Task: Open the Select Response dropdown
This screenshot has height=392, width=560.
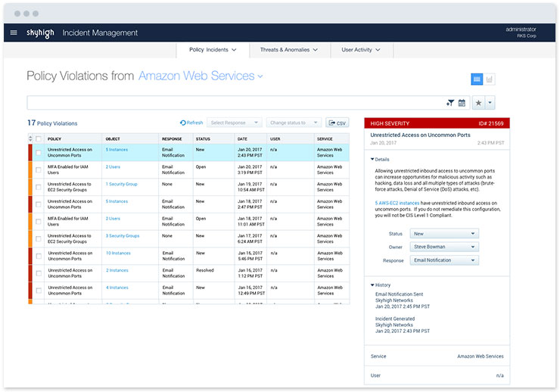Action: click(x=235, y=123)
